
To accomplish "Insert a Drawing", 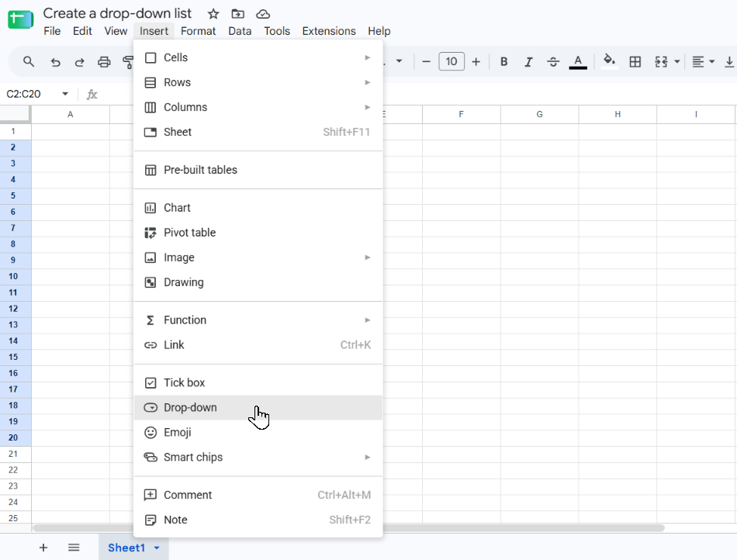I will click(x=258, y=282).
